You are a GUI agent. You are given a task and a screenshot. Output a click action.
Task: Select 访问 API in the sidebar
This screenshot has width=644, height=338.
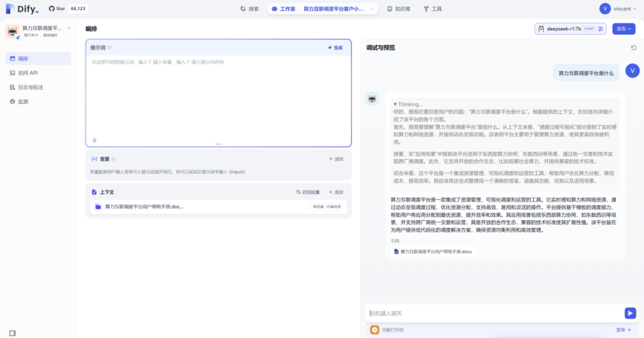tap(38, 73)
